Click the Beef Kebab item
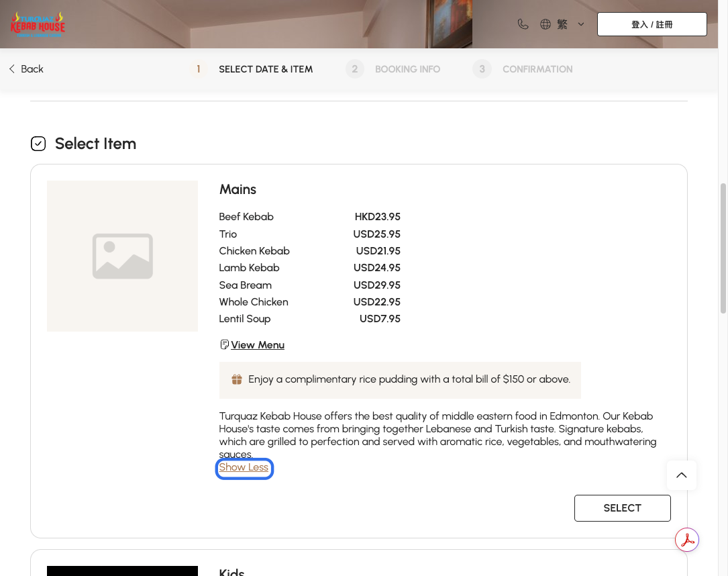 [246, 217]
